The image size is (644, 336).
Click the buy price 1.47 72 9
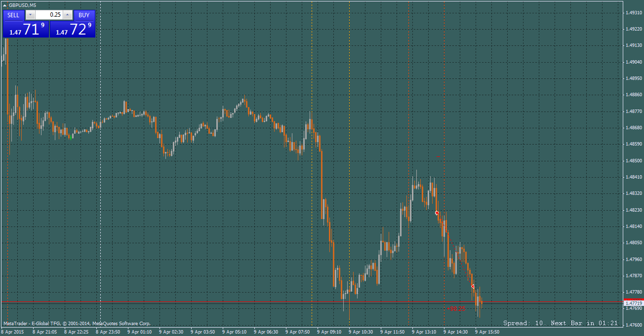click(72, 29)
